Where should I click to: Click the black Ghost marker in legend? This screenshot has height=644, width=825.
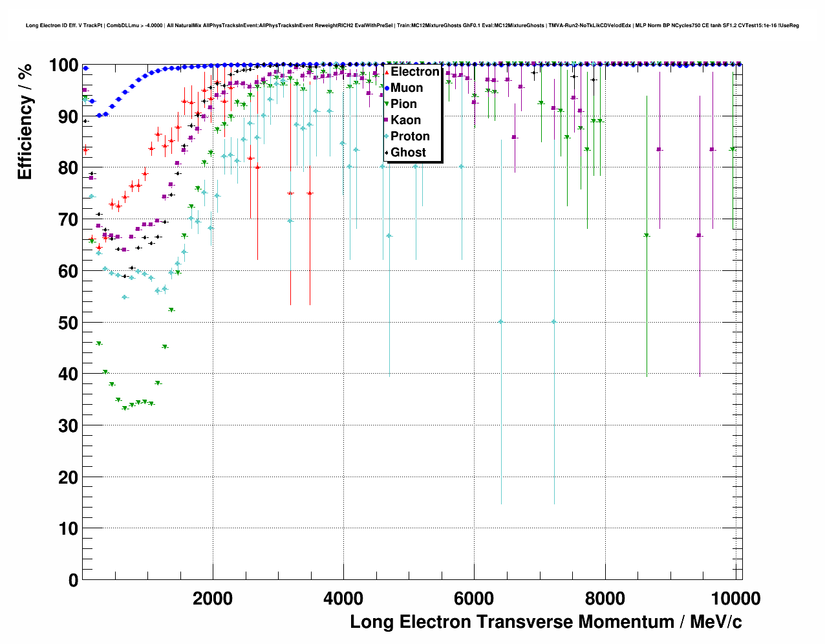click(x=387, y=153)
